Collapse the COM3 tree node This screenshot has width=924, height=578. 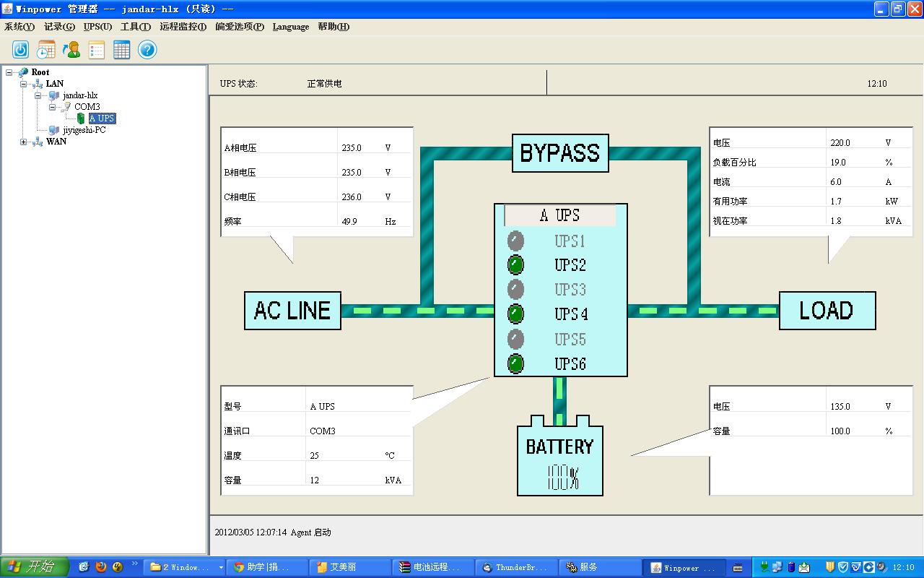pos(52,107)
